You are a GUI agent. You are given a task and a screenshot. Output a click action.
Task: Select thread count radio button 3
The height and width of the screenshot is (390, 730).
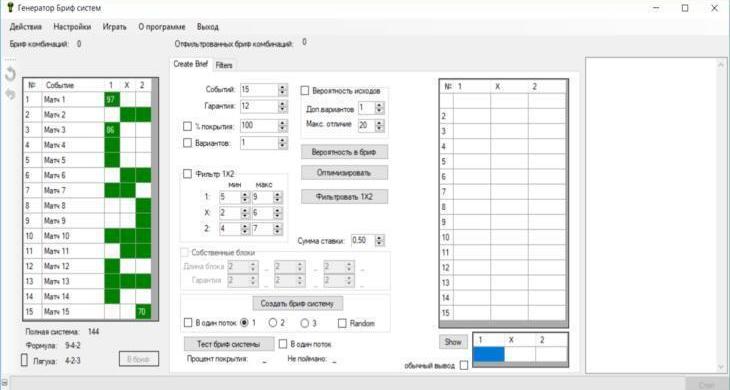(x=304, y=323)
